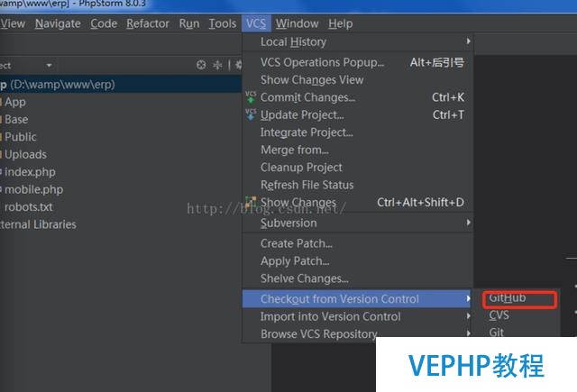Open the Code menu
The image size is (577, 392).
pyautogui.click(x=104, y=24)
